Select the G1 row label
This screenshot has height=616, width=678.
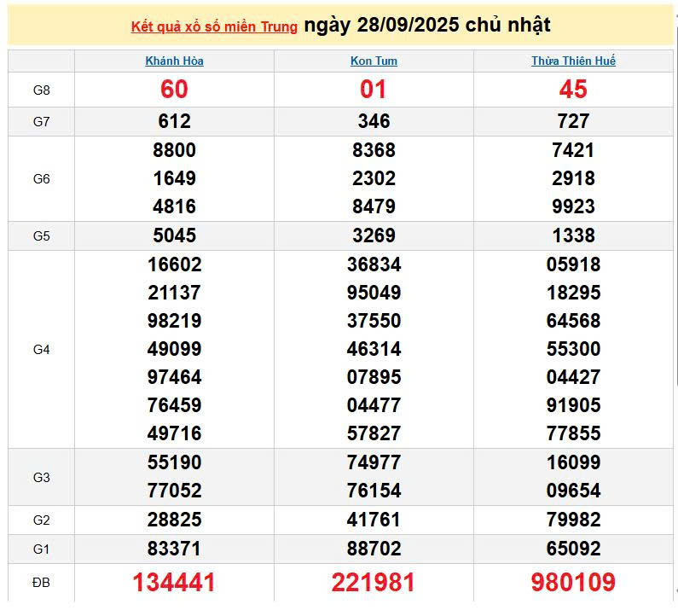pyautogui.click(x=42, y=549)
